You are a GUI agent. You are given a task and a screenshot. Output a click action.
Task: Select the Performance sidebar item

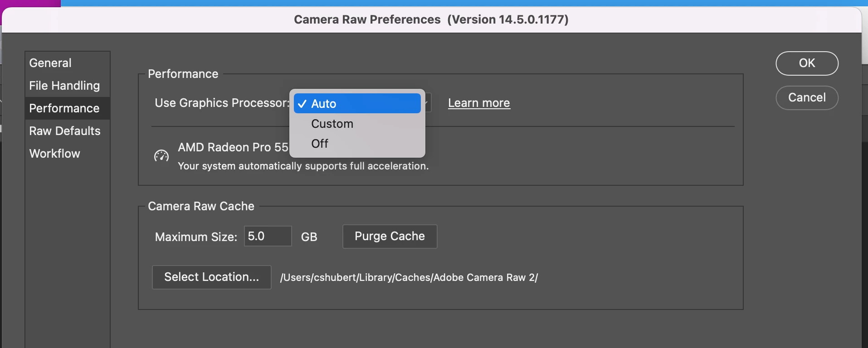tap(64, 108)
